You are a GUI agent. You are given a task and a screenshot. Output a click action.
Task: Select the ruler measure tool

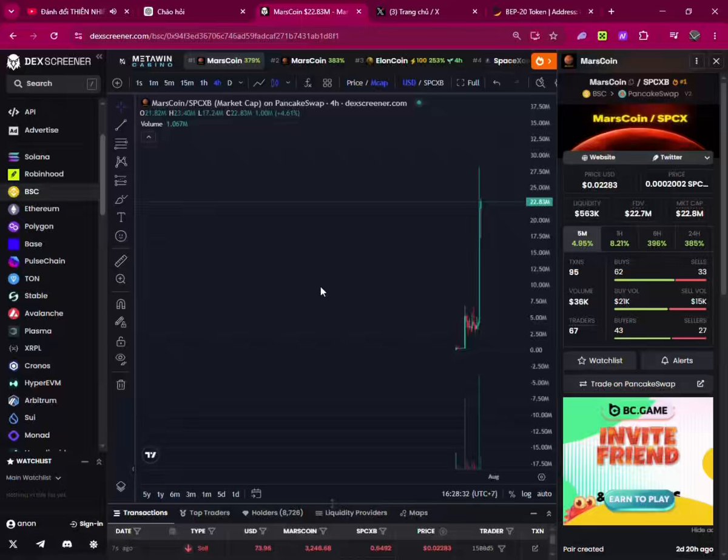[x=121, y=261]
